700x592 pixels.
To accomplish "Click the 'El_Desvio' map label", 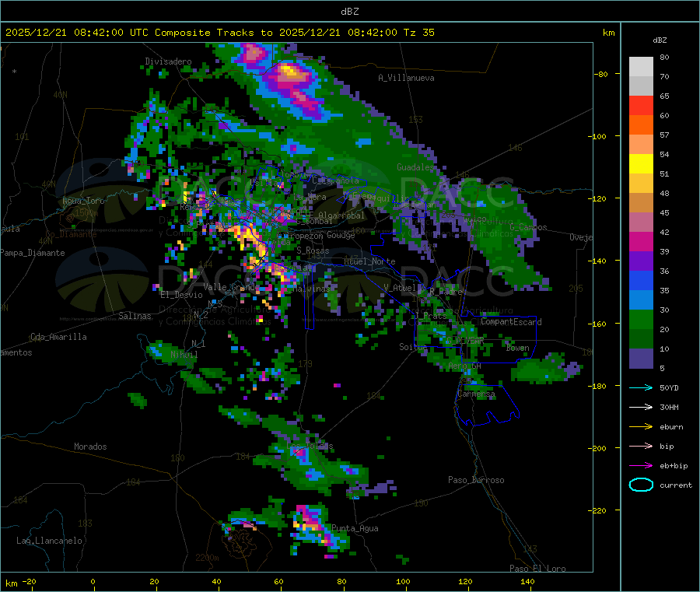I will click(x=182, y=295).
